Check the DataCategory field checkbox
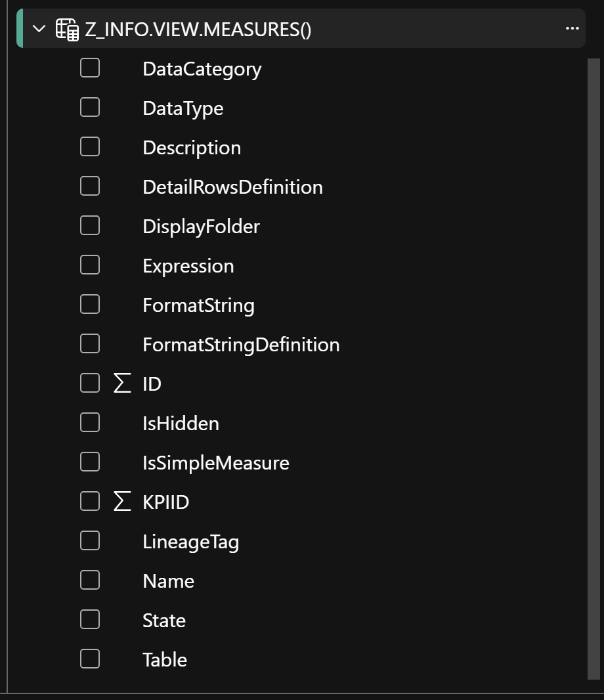 90,68
